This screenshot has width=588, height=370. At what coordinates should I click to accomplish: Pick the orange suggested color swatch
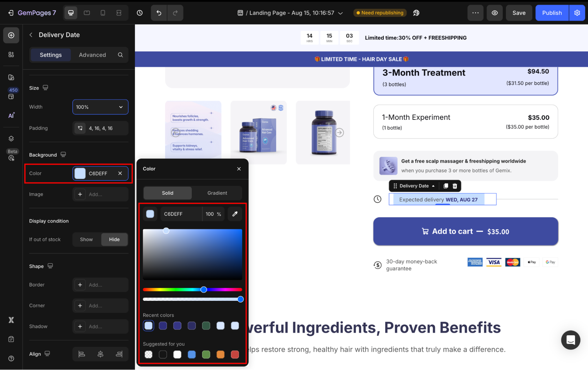point(220,355)
